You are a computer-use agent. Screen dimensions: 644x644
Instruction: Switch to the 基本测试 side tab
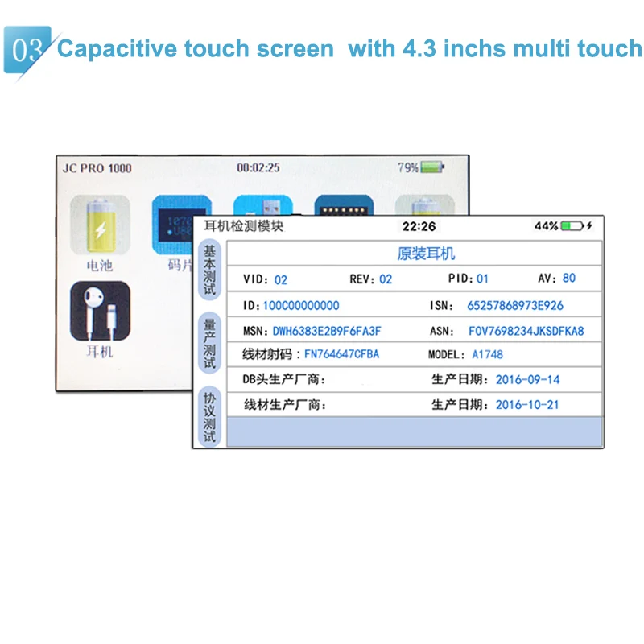pos(209,270)
